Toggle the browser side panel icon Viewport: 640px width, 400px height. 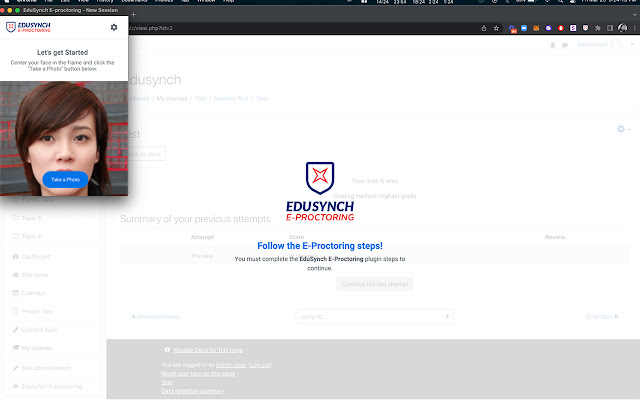pyautogui.click(x=610, y=28)
